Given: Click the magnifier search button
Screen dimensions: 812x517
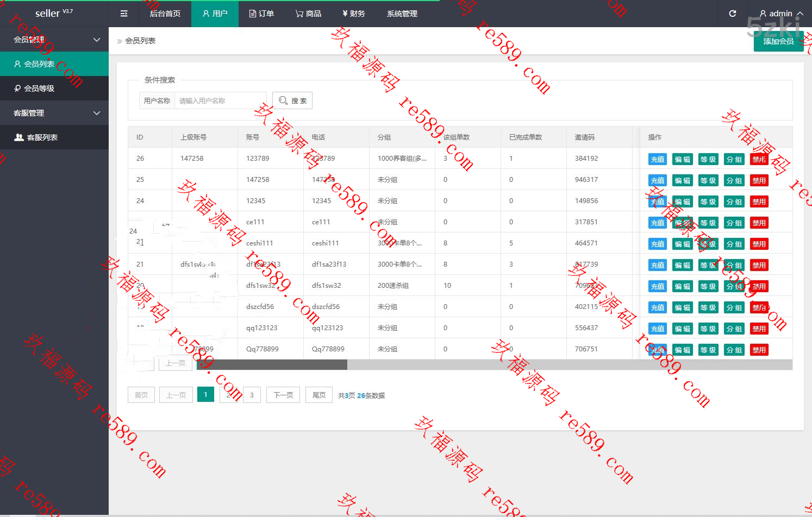Looking at the screenshot, I should [292, 100].
